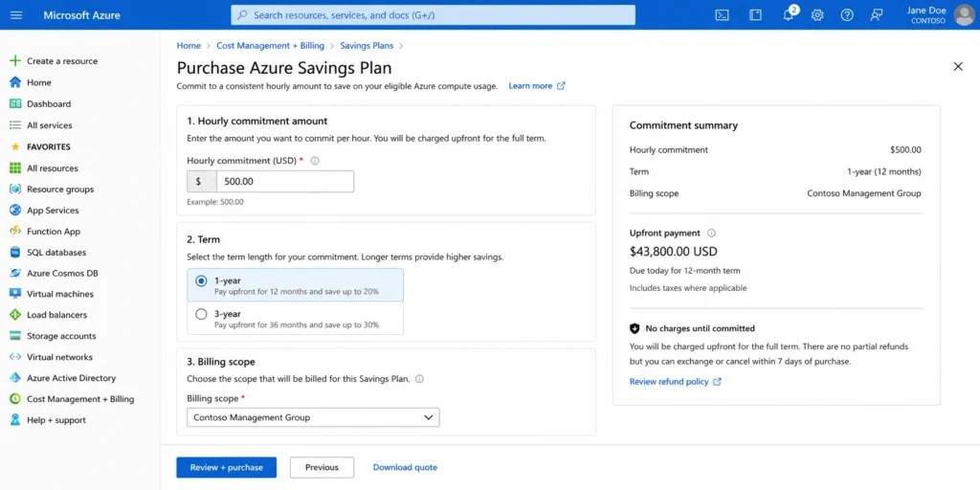This screenshot has height=490, width=980.
Task: Click Contoso Management Group in summary
Action: [864, 193]
